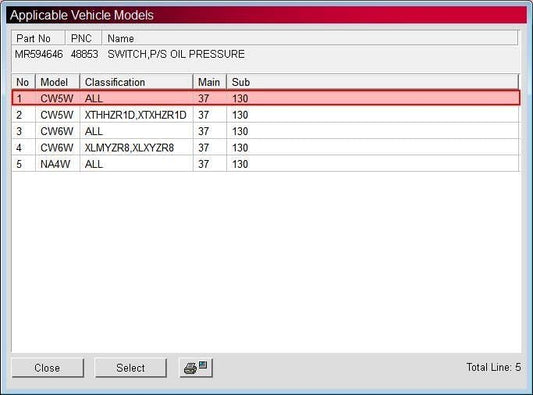The width and height of the screenshot is (533, 395).
Task: Click the Name header in part info
Action: tap(309, 38)
